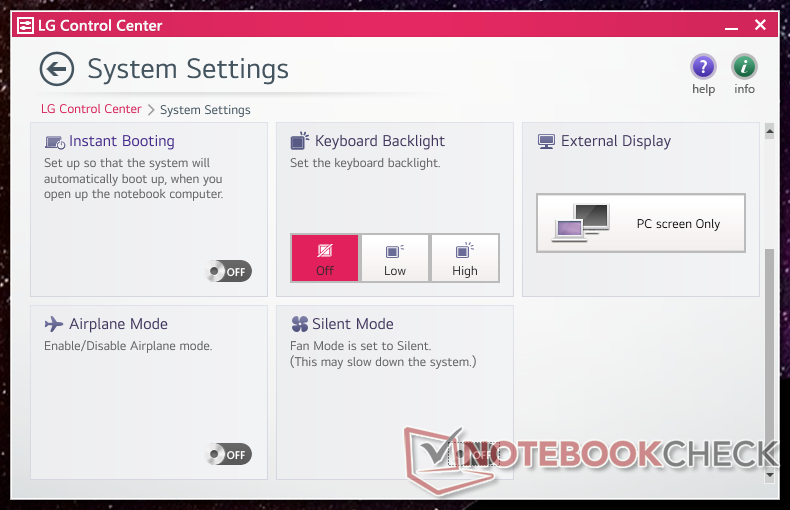Open the PC screen Only display selector
The image size is (790, 510).
click(641, 224)
